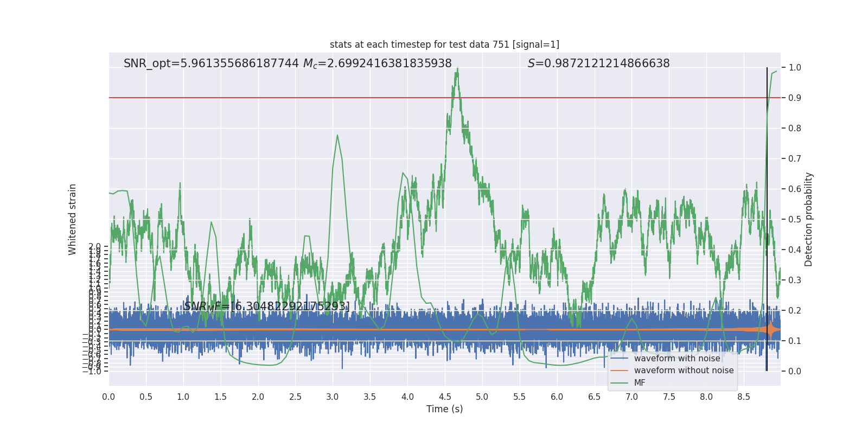Image resolution: width=868 pixels, height=434 pixels.
Task: Click the x-axis tick label 4.0
Action: 407,397
